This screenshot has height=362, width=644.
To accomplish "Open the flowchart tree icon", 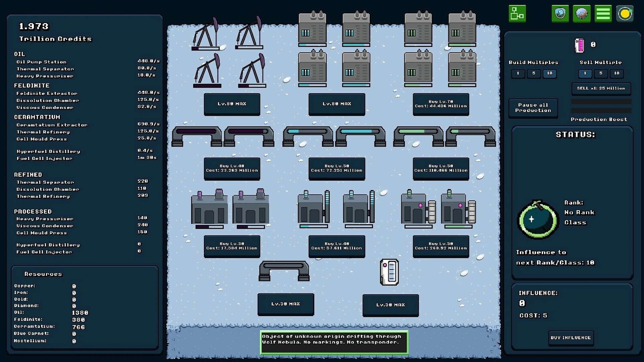I will click(517, 14).
